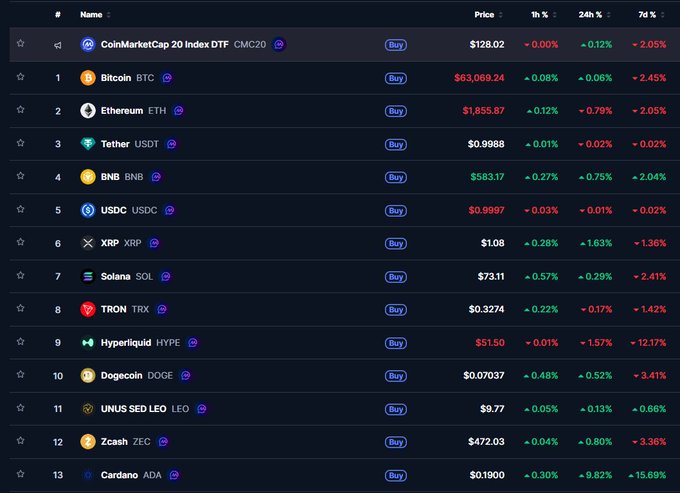Open the TRON coin name link
The image size is (680, 493).
click(114, 309)
